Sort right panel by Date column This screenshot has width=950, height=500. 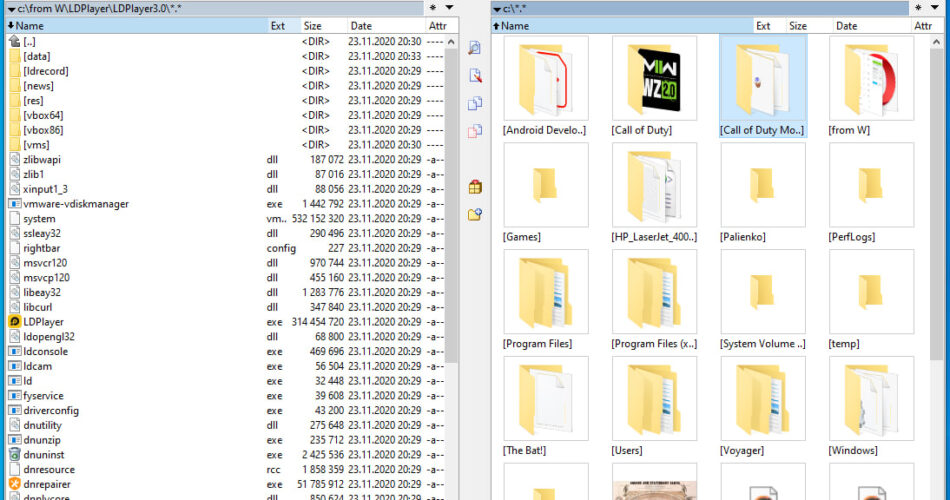871,25
